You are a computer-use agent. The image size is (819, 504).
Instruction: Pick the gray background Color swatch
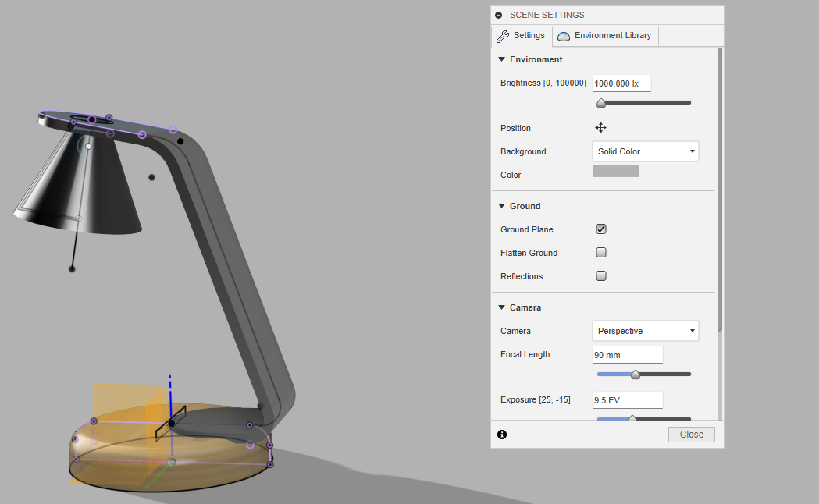(x=615, y=171)
